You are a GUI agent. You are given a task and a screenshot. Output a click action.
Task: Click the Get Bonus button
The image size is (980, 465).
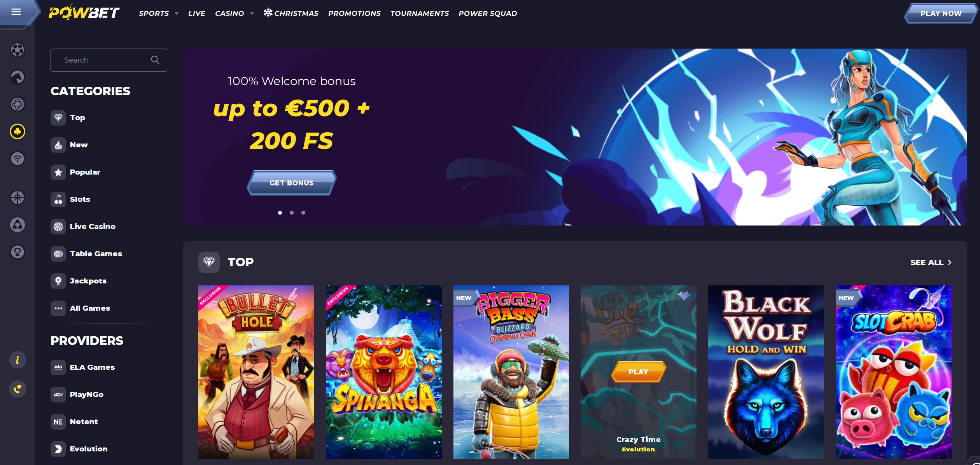coord(292,183)
